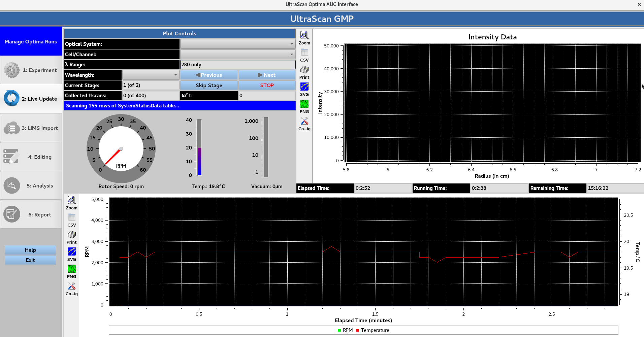Export Intensity Data as CSV
This screenshot has height=337, width=644.
click(304, 54)
